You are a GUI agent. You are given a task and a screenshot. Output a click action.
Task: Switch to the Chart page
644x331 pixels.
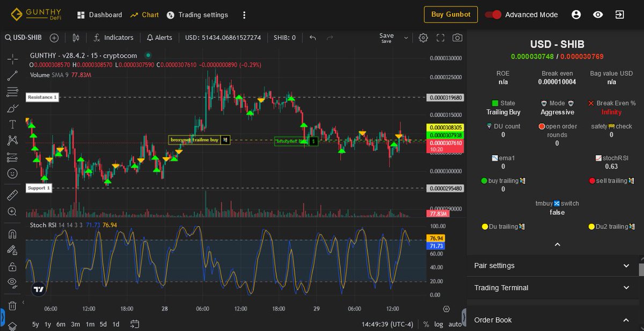144,15
